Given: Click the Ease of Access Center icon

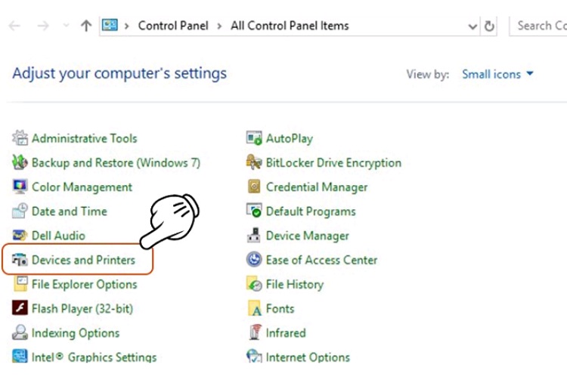Looking at the screenshot, I should [x=254, y=259].
